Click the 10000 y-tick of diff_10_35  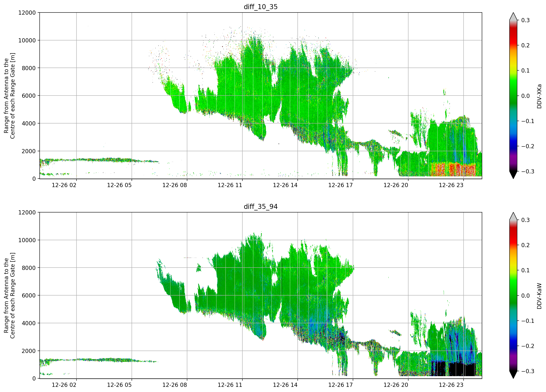(27, 40)
